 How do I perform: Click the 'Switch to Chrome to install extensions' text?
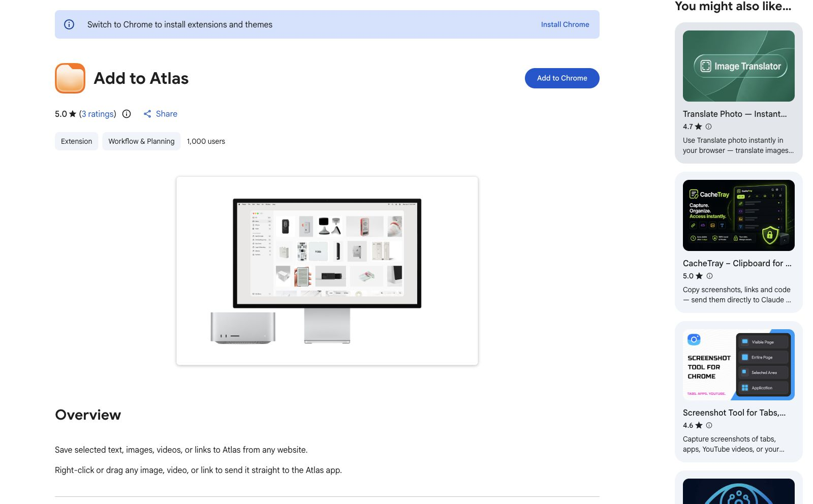[x=180, y=24]
